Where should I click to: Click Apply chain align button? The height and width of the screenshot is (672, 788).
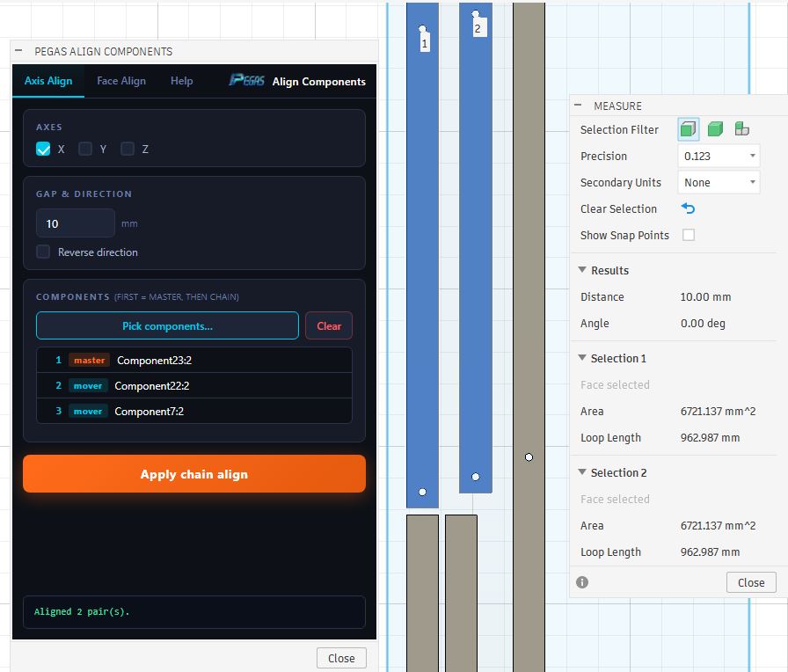coord(194,474)
